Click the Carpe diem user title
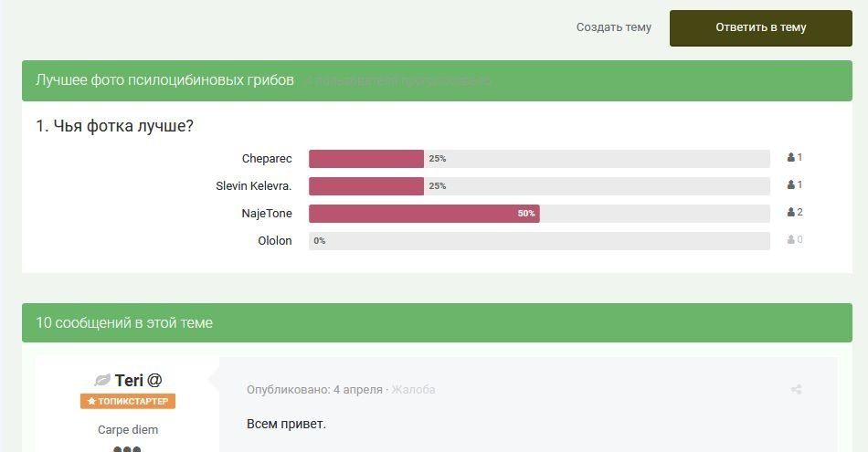This screenshot has width=868, height=452. [x=128, y=430]
